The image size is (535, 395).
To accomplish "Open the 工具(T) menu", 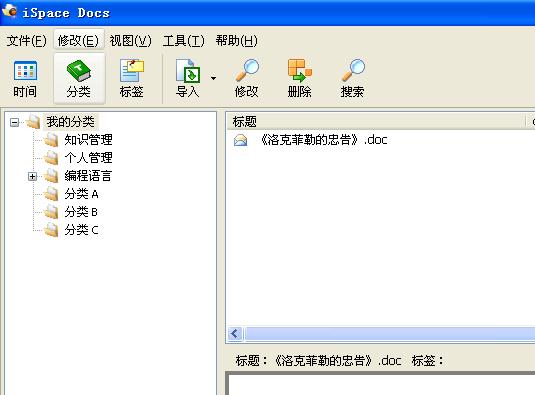I will tap(184, 41).
